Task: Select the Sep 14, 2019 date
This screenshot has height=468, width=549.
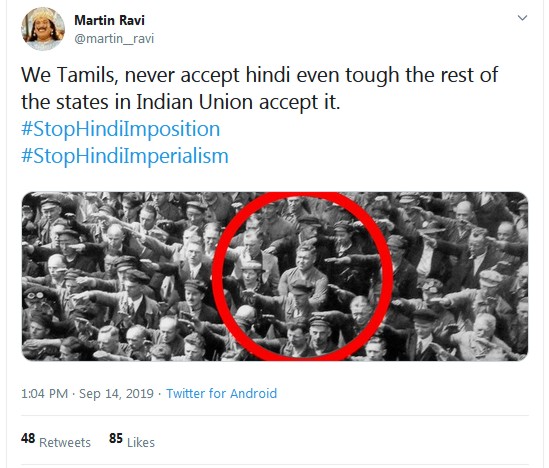Action: tap(116, 393)
